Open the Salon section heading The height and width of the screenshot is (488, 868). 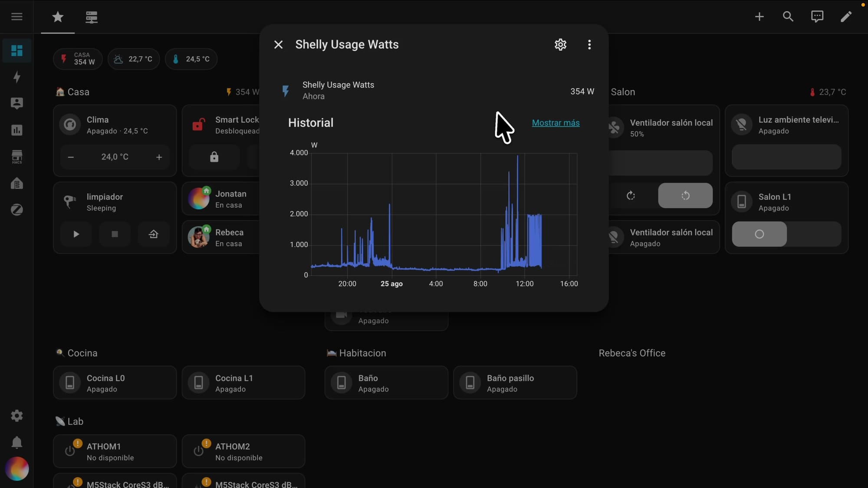pyautogui.click(x=623, y=92)
